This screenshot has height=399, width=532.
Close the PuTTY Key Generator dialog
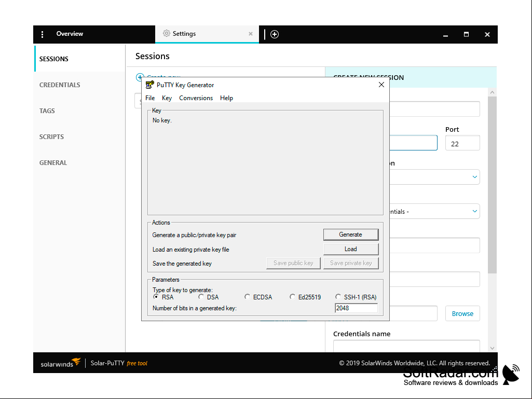coord(381,85)
